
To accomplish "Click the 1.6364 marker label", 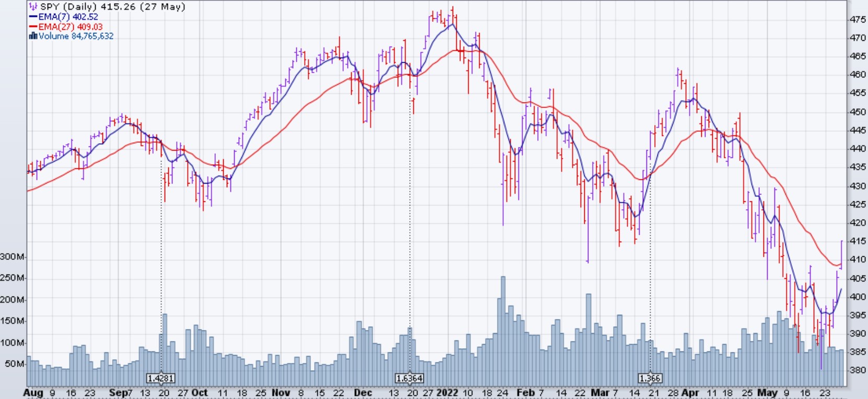I will pyautogui.click(x=410, y=378).
